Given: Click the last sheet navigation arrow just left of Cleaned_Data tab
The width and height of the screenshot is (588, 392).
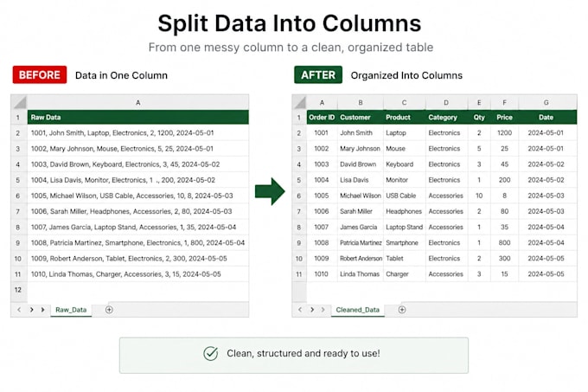Looking at the screenshot, I should tap(323, 310).
